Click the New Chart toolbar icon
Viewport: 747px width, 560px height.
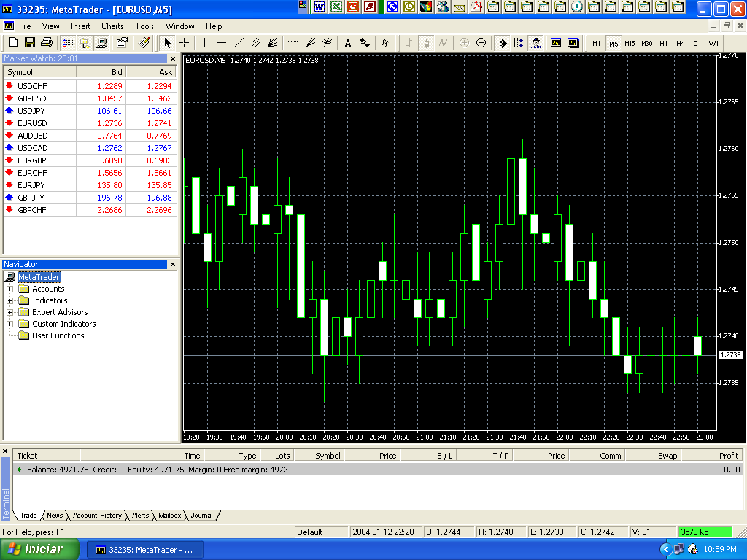click(x=13, y=43)
